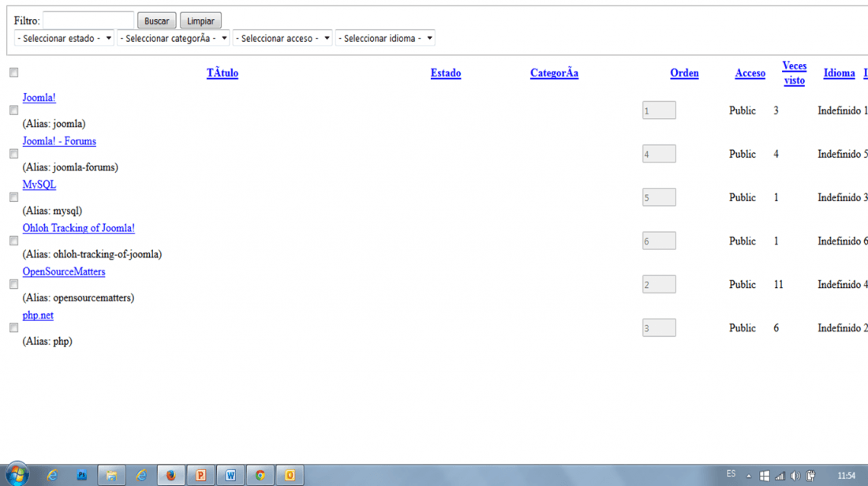Click the order field for Joomla! - Forums
The image size is (868, 486).
pyautogui.click(x=659, y=154)
